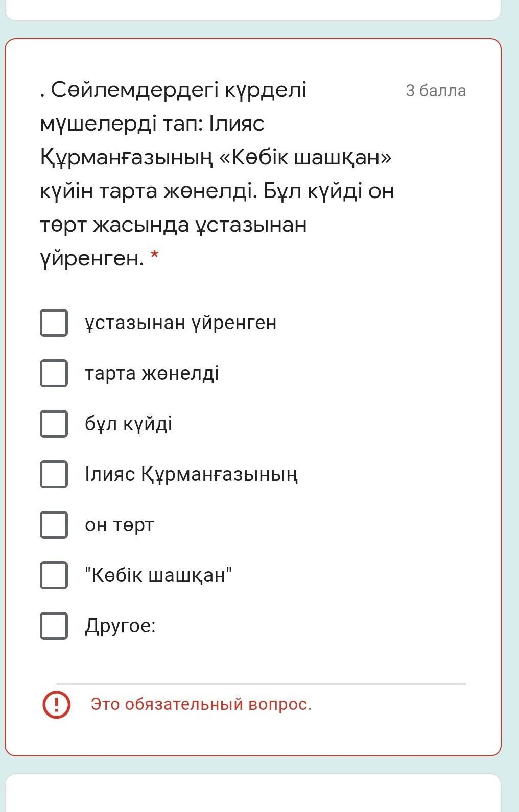This screenshot has width=519, height=812.
Task: Check the 'ұстазынан үйренген' checkbox
Action: coord(54,323)
